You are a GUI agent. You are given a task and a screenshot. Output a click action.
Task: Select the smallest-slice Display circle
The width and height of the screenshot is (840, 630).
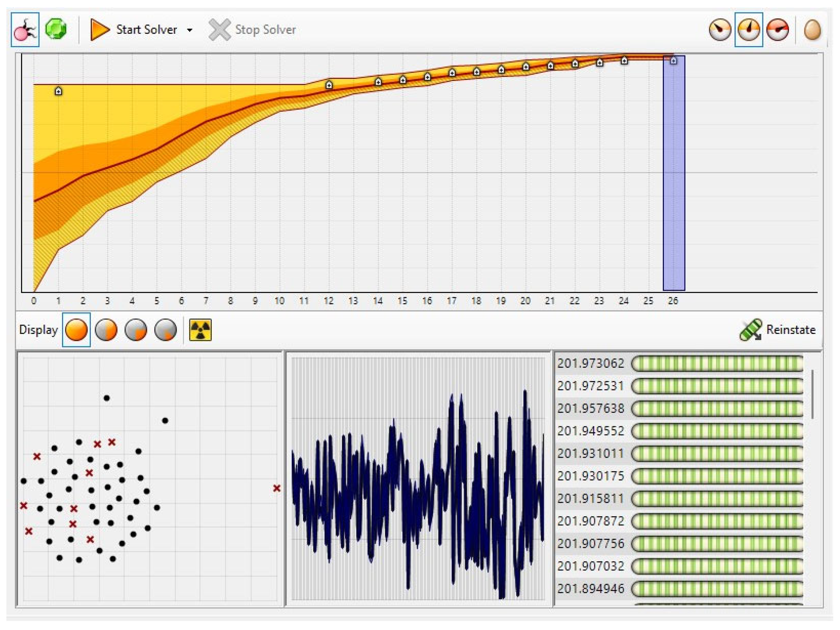[x=166, y=330]
